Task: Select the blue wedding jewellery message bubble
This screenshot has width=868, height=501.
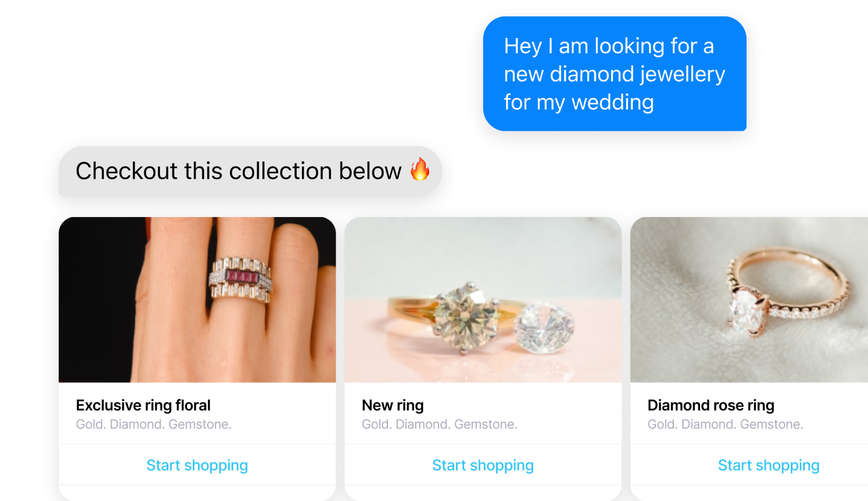Action: tap(614, 74)
